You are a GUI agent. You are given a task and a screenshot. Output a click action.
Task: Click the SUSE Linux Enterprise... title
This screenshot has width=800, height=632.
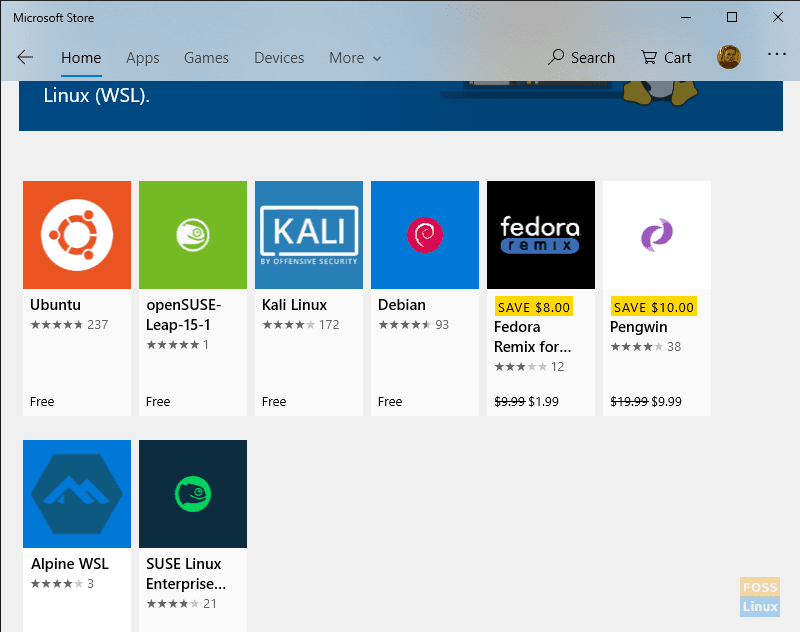186,574
